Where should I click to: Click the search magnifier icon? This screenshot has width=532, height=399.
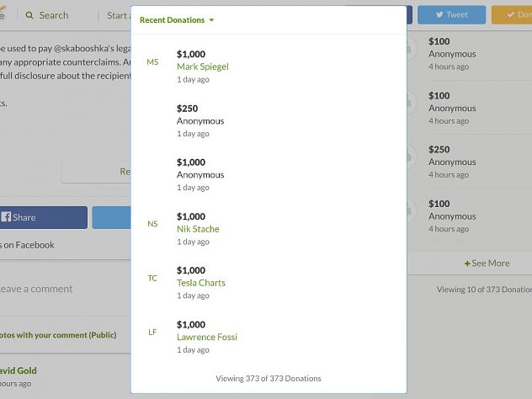[x=29, y=16]
